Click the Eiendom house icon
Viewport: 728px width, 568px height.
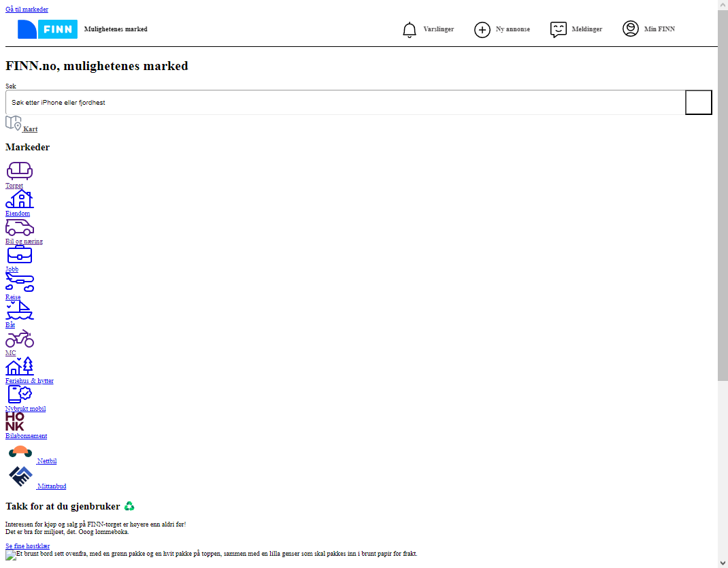point(20,199)
